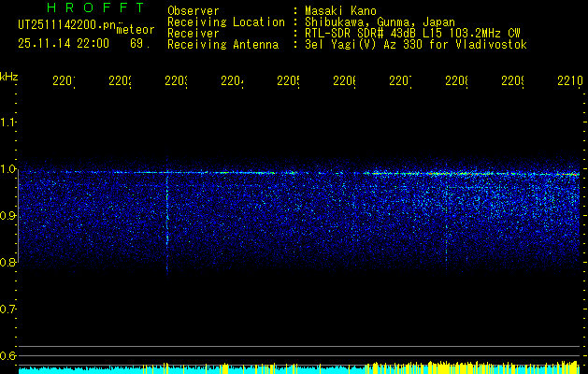Click the 2210 time axis label

coord(570,81)
